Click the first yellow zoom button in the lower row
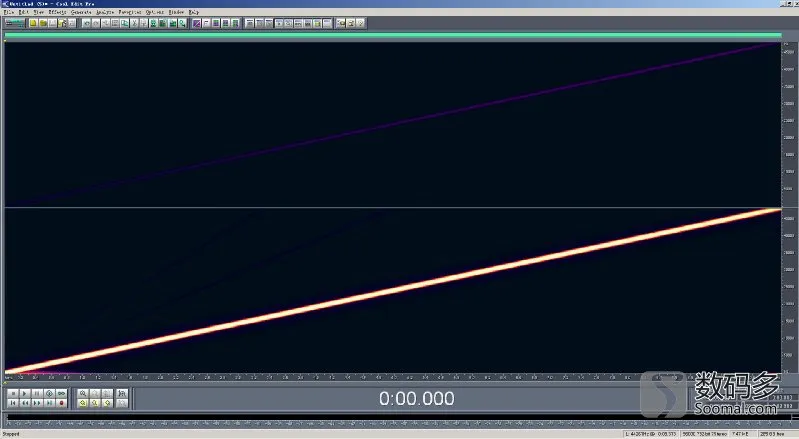 click(83, 403)
